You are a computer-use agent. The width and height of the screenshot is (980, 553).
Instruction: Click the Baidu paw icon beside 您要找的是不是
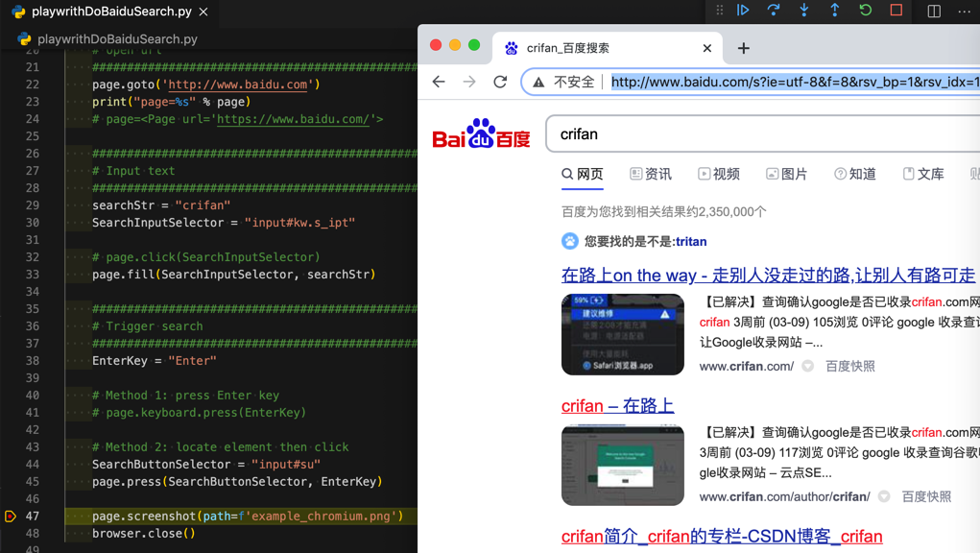[x=570, y=241]
